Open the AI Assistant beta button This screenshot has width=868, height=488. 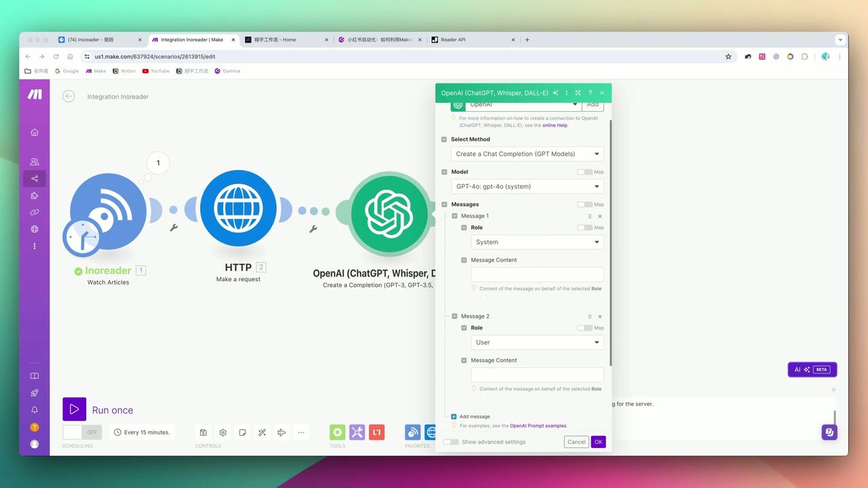(812, 369)
